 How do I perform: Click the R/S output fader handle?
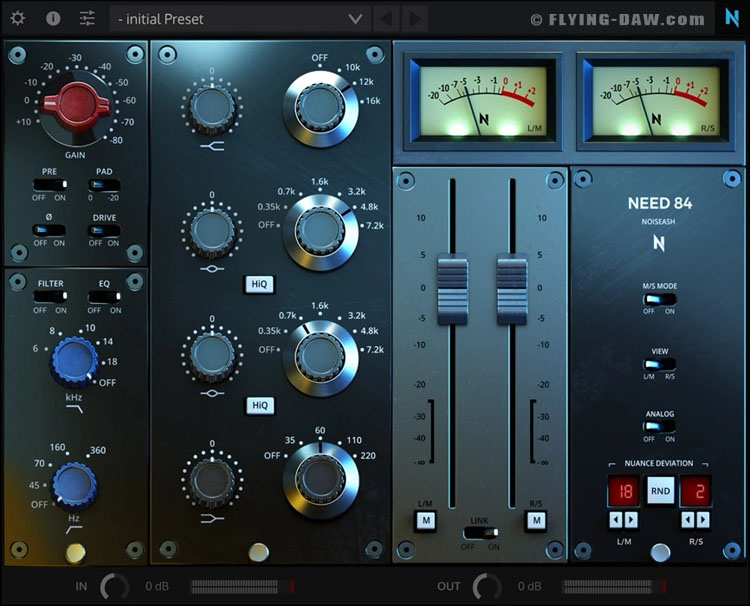(512, 289)
